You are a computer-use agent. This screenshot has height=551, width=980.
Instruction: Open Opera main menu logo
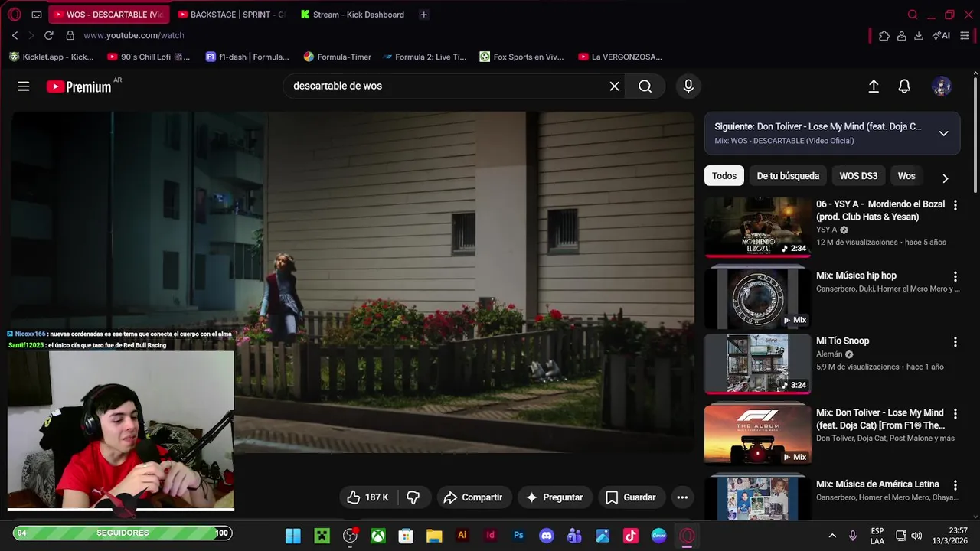point(14,15)
